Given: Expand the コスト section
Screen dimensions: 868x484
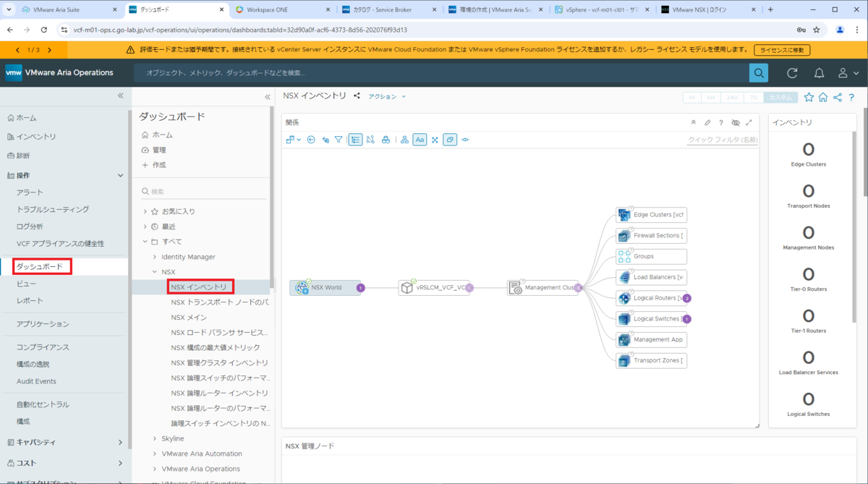Looking at the screenshot, I should [x=121, y=463].
